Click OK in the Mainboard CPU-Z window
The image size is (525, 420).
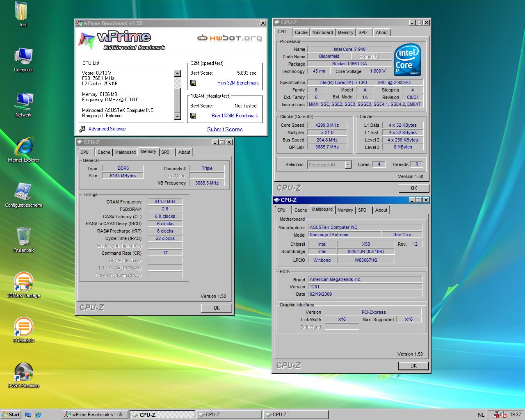point(413,366)
